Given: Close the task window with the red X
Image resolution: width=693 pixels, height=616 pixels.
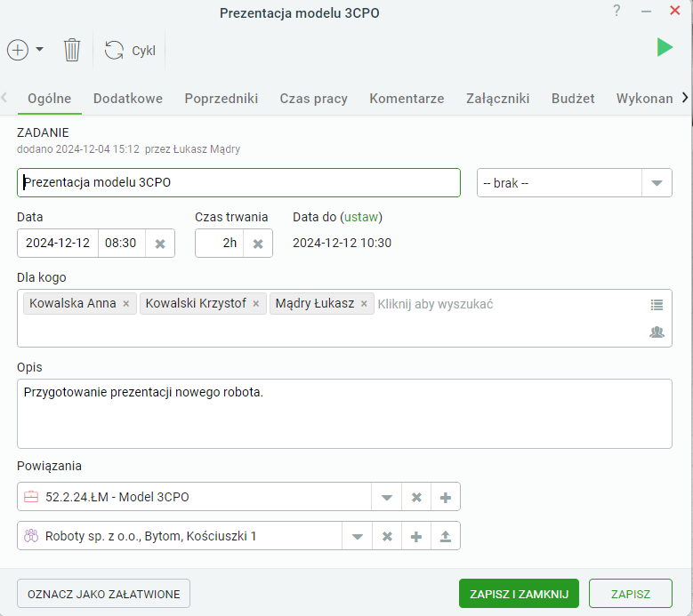Looking at the screenshot, I should (x=674, y=10).
